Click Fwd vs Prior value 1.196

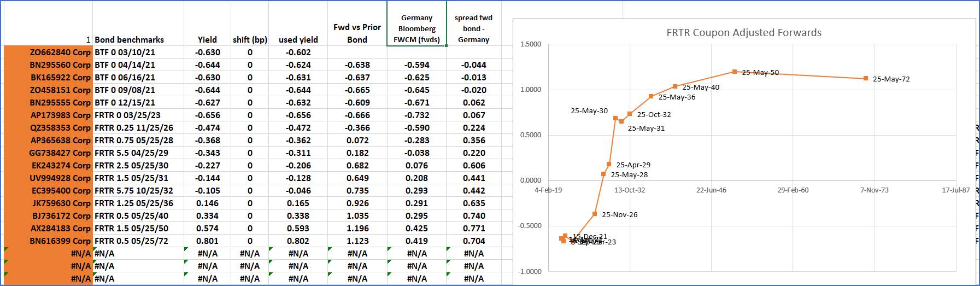click(x=357, y=229)
